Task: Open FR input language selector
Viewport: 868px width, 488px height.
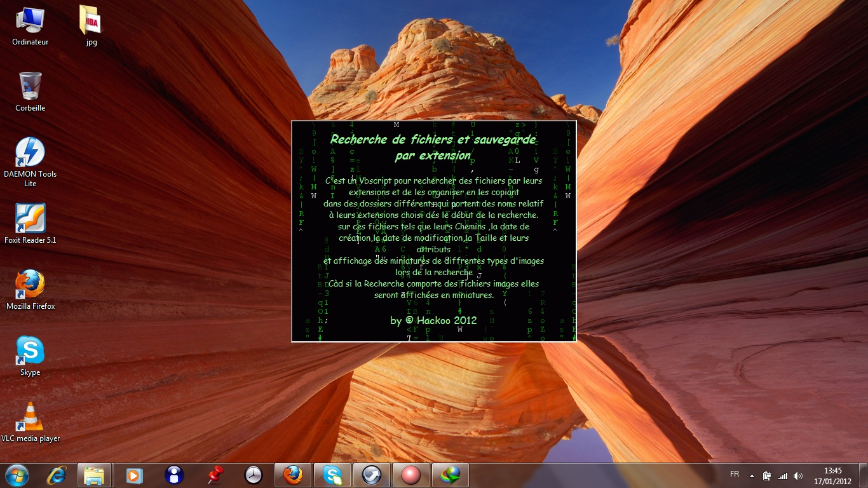Action: [735, 475]
